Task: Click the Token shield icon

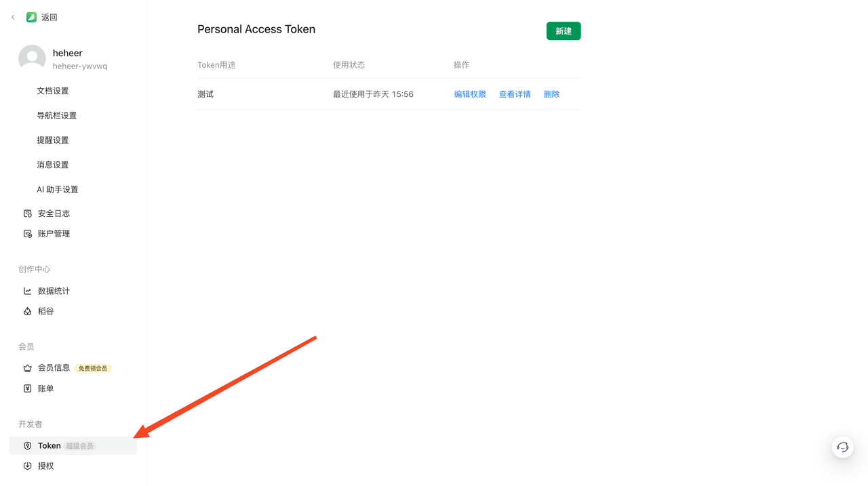Action: click(28, 446)
